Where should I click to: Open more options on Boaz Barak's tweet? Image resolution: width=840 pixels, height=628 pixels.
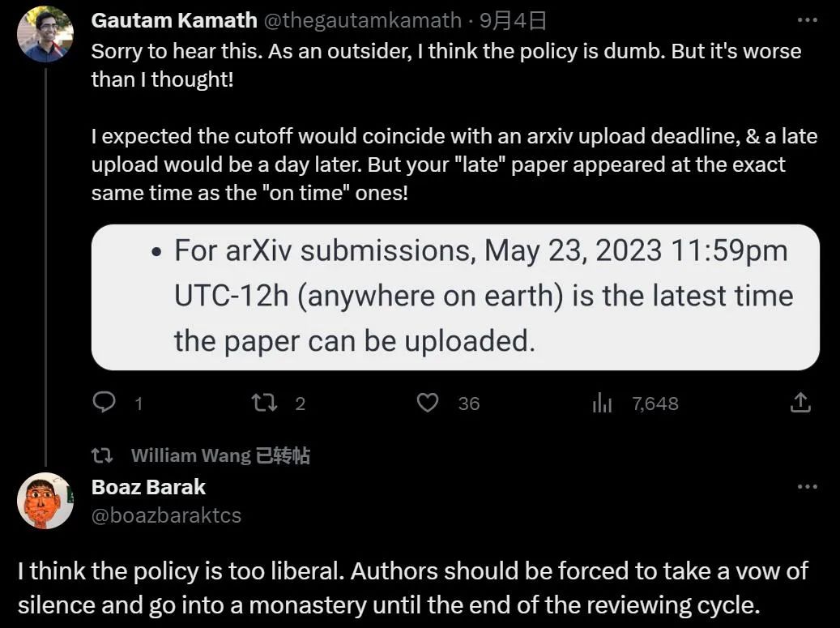[807, 485]
